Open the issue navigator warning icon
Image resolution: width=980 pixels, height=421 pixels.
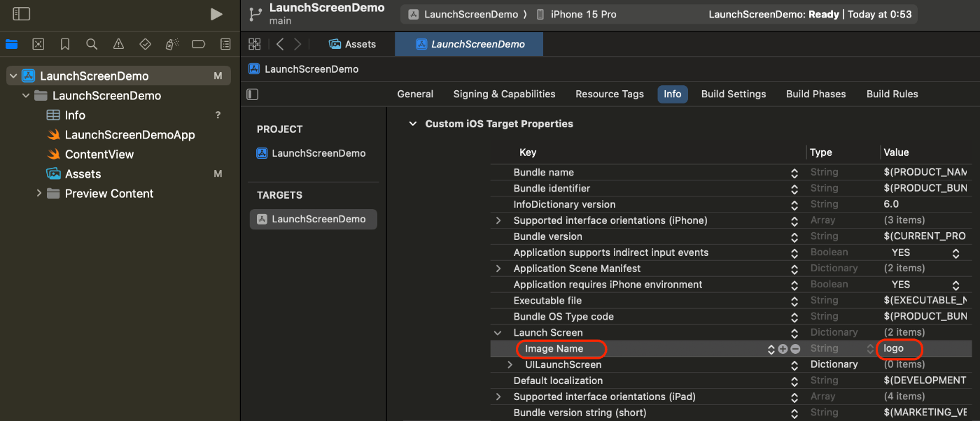coord(118,44)
